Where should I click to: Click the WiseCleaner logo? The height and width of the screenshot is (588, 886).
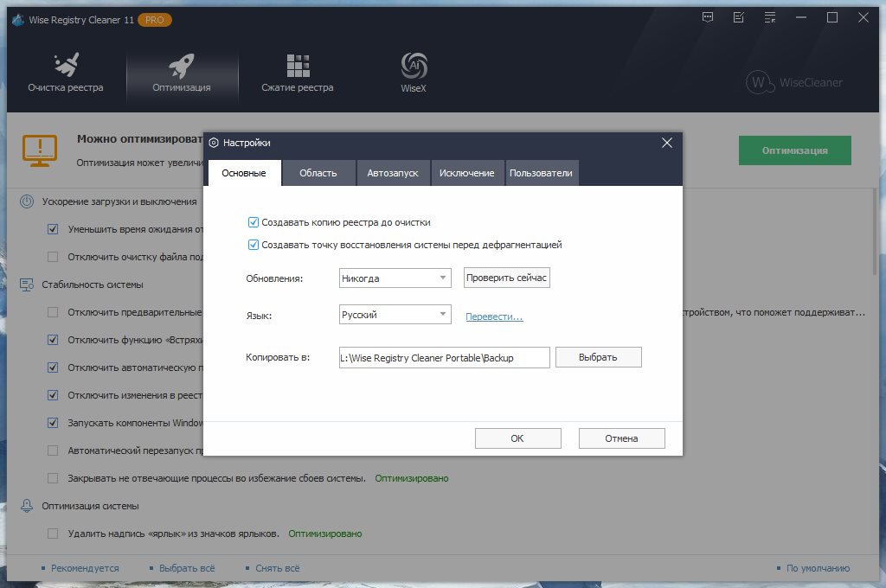coord(793,82)
